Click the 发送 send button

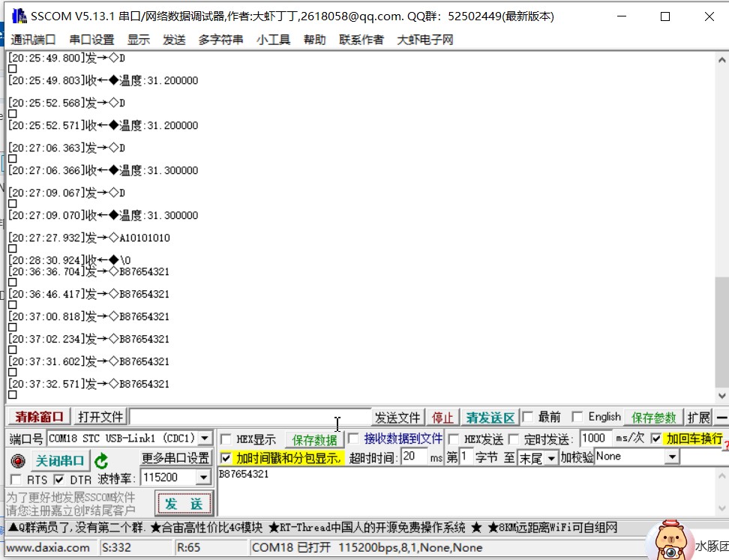pos(184,503)
